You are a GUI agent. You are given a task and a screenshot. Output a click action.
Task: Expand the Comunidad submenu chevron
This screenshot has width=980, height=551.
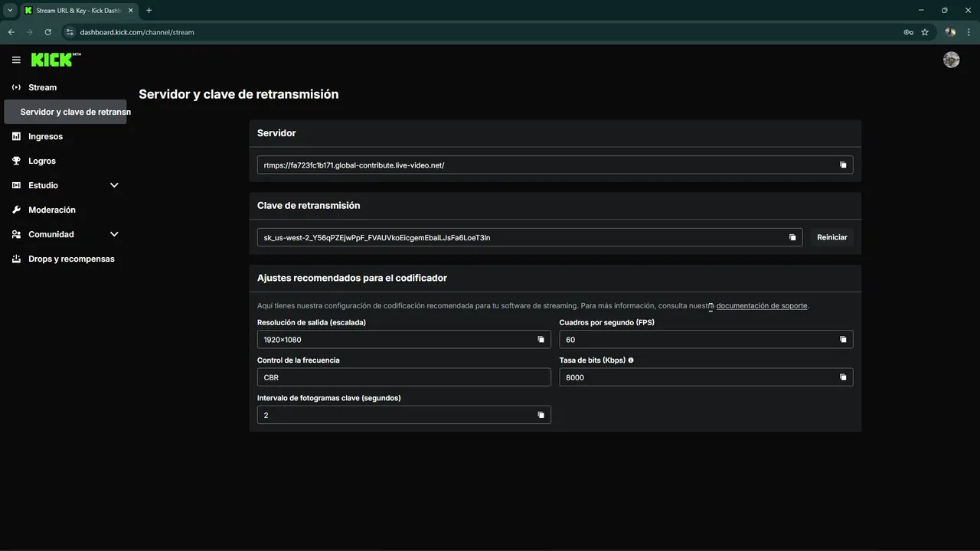(x=114, y=234)
